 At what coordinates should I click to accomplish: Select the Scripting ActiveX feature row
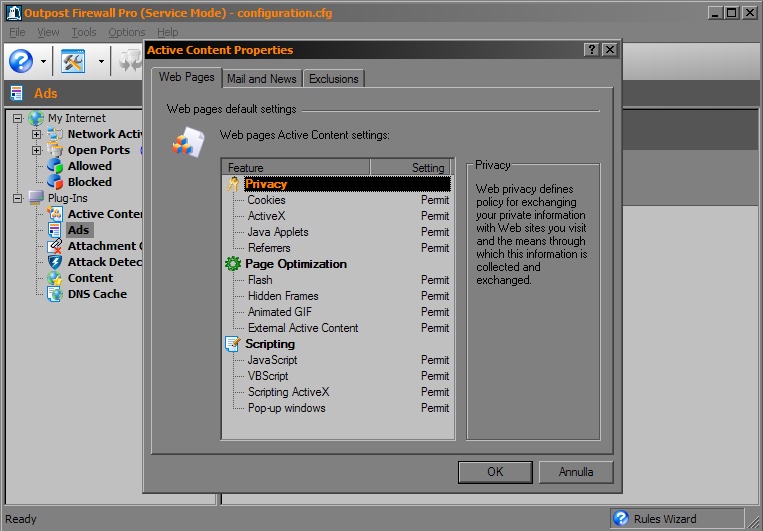[x=337, y=392]
